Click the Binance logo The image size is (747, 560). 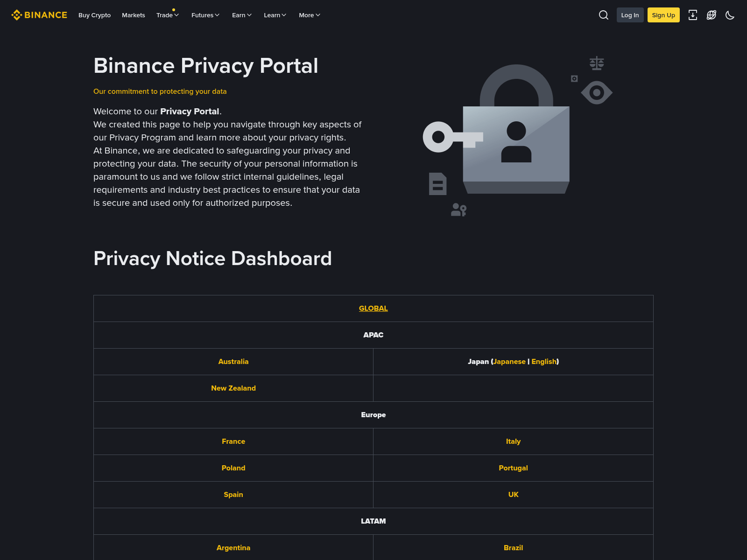(39, 15)
